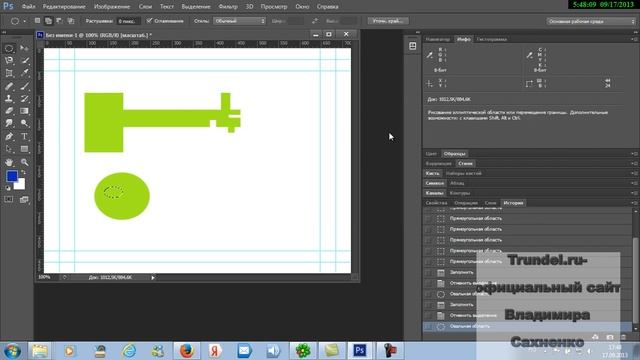This screenshot has height=360, width=640.
Task: Collapse the tools panel with double arrow
Action: [x=4, y=32]
